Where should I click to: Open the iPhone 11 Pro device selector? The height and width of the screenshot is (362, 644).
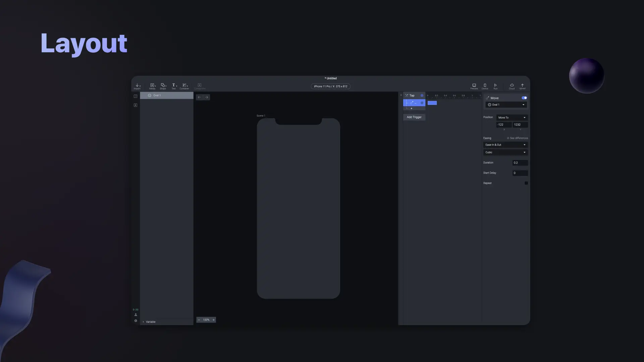tap(331, 86)
